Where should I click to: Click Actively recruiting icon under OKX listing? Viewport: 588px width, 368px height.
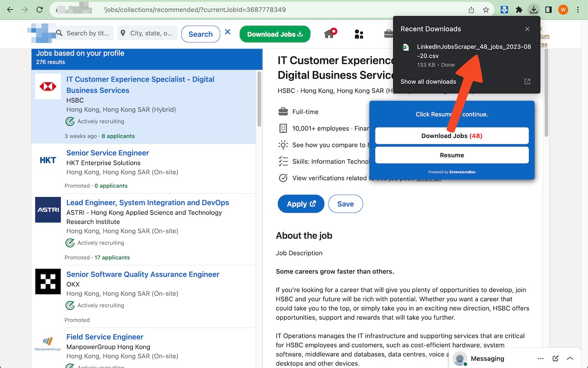tap(70, 305)
